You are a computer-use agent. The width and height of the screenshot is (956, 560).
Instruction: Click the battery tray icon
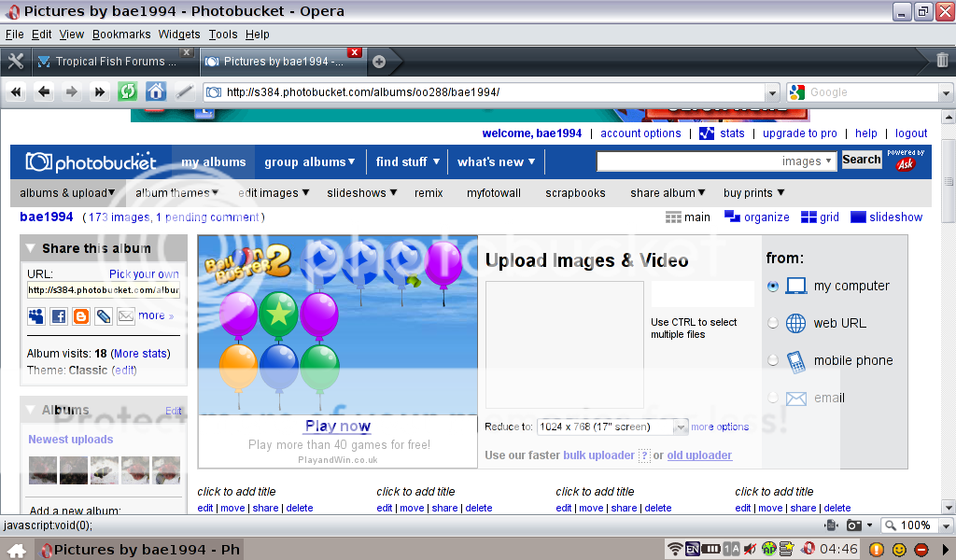point(710,550)
